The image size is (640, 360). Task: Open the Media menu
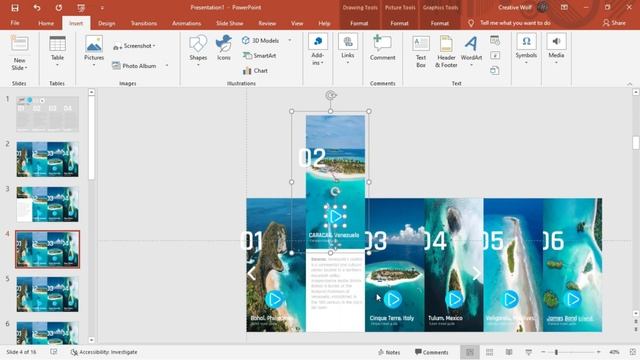click(556, 49)
